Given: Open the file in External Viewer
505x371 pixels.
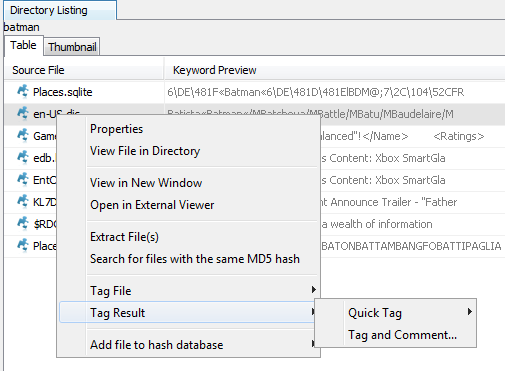Looking at the screenshot, I should [152, 205].
